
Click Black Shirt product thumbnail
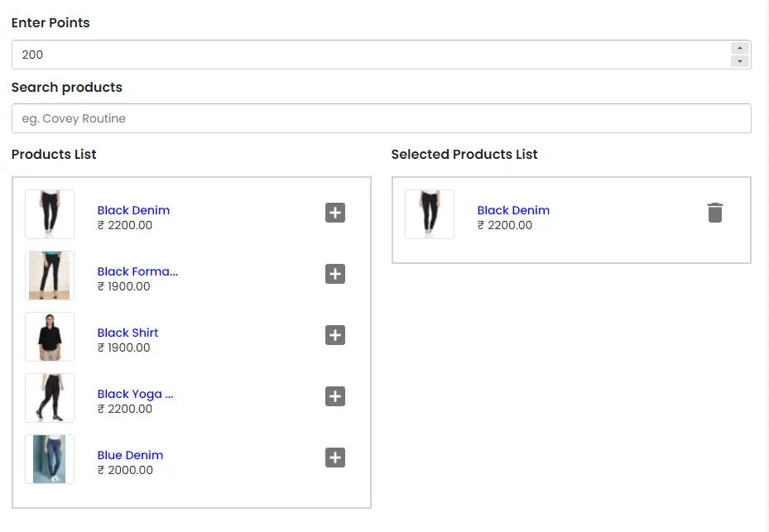[x=50, y=337]
